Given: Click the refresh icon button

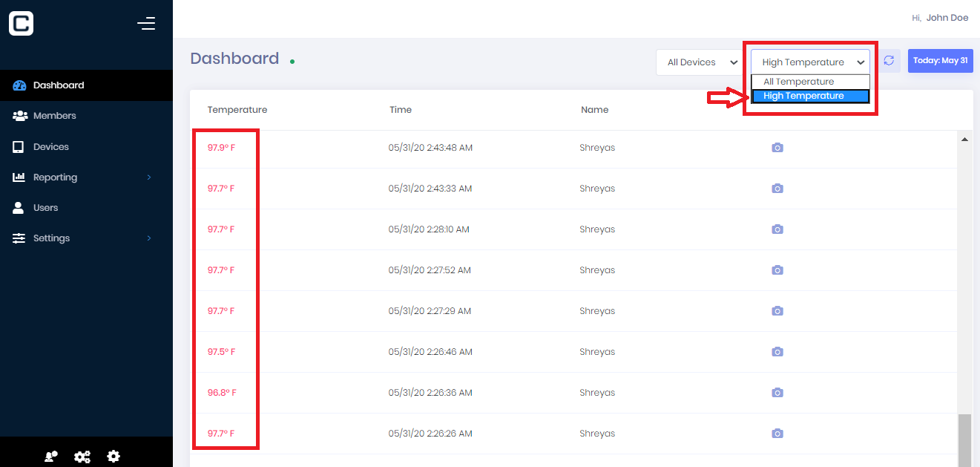Looking at the screenshot, I should pyautogui.click(x=889, y=61).
